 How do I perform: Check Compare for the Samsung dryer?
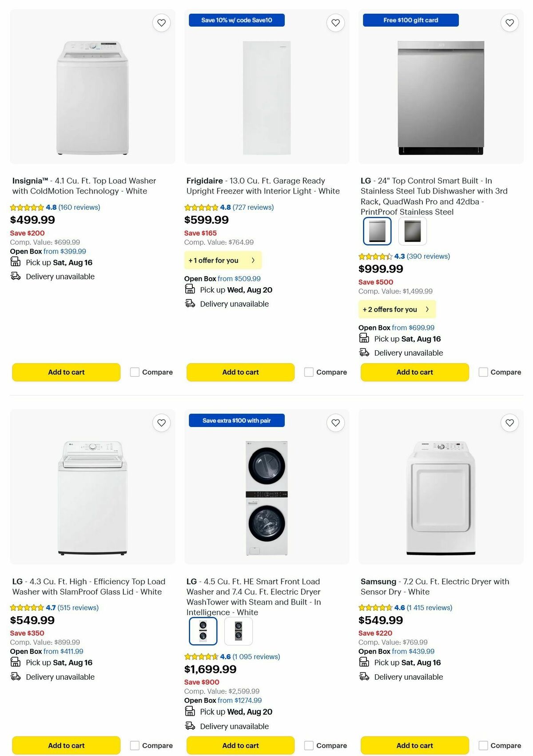tap(483, 745)
